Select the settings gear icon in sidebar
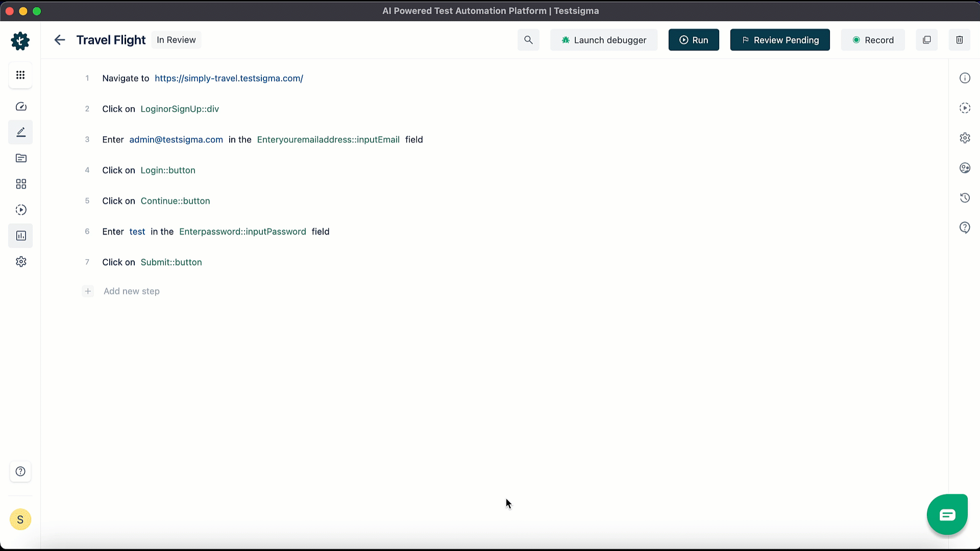Viewport: 980px width, 551px height. pyautogui.click(x=20, y=262)
